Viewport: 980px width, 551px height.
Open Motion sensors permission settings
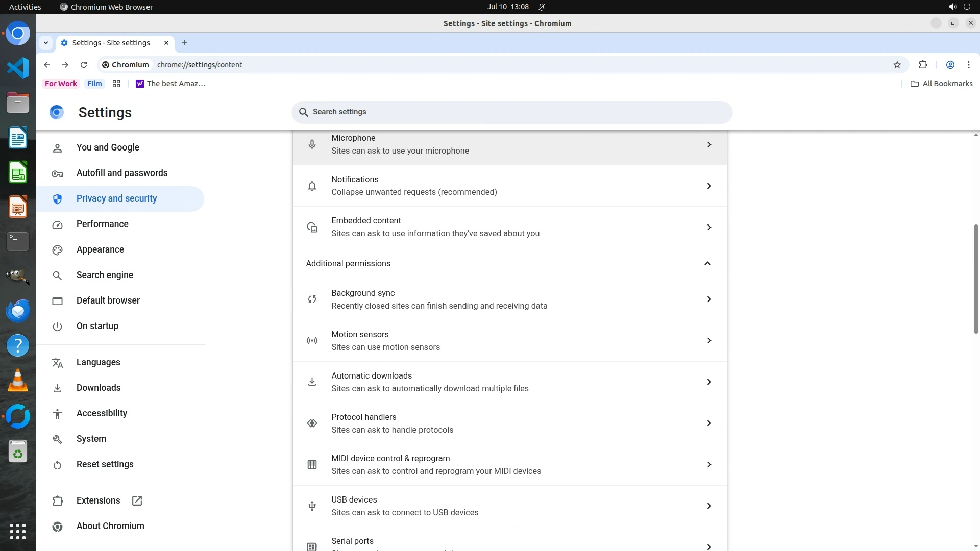[x=509, y=341]
